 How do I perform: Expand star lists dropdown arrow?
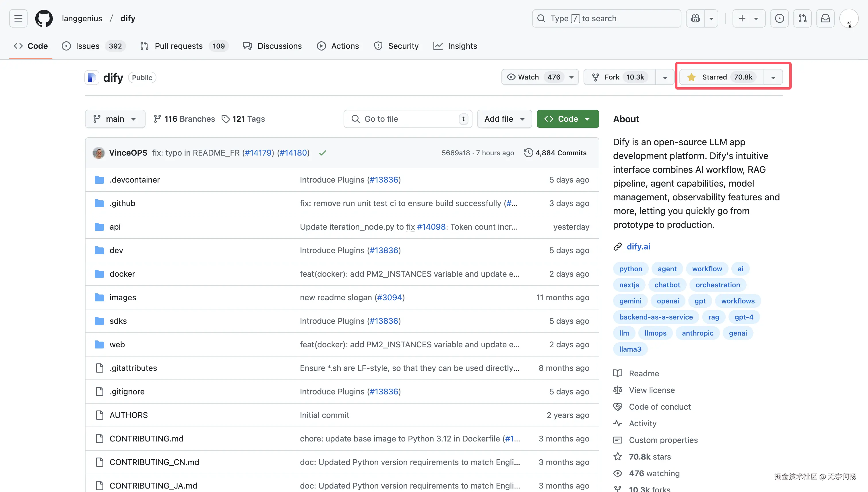click(x=773, y=78)
